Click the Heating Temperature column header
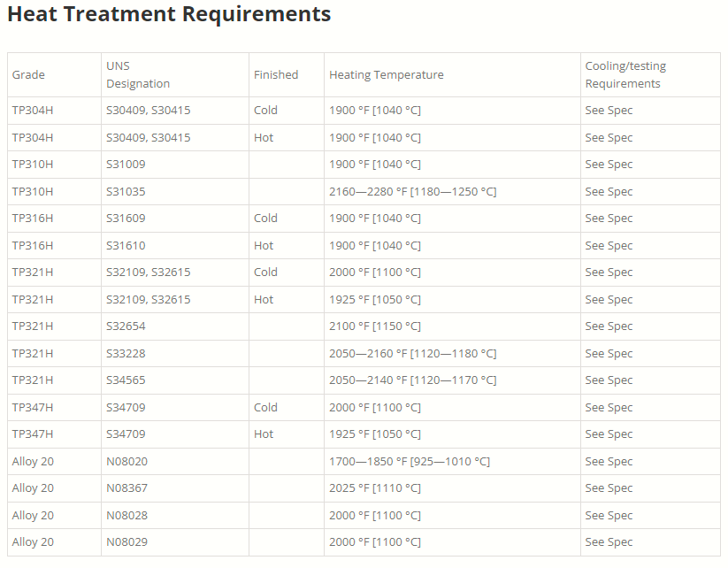728x568 pixels. pyautogui.click(x=387, y=75)
